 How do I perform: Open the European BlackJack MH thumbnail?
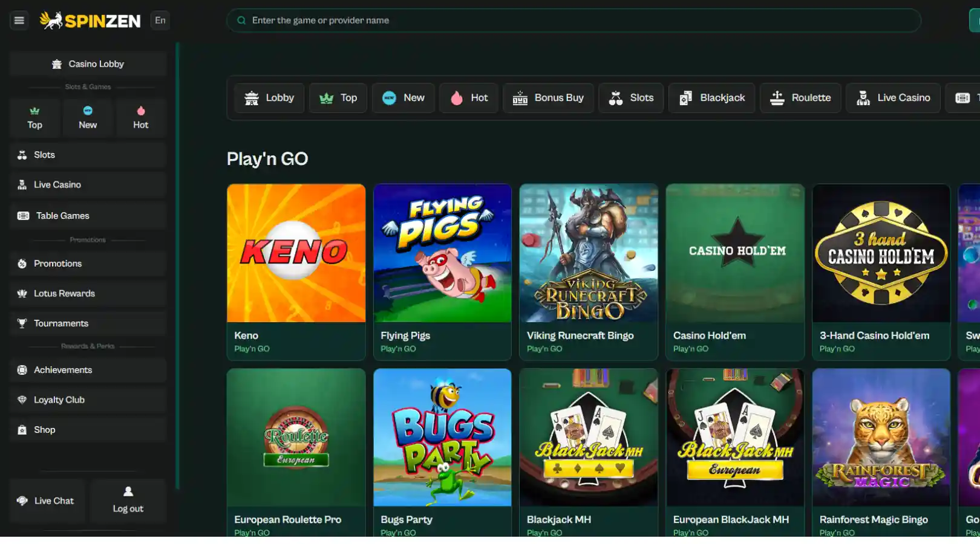coord(735,438)
